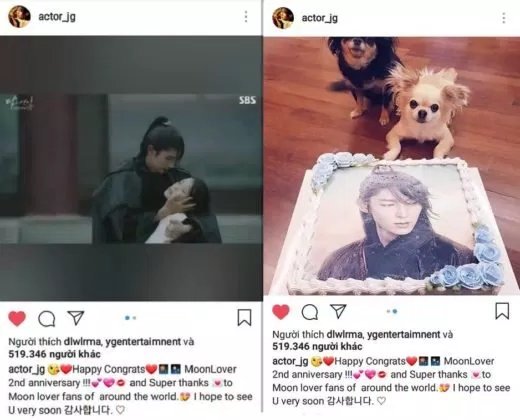The width and height of the screenshot is (520, 420).
Task: Tap carousel page dots under left post
Action: [x=130, y=318]
